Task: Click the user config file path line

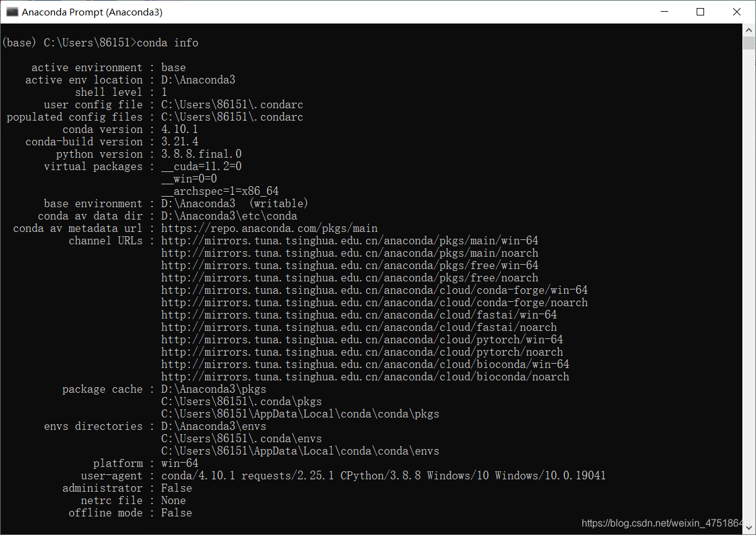Action: (x=174, y=105)
